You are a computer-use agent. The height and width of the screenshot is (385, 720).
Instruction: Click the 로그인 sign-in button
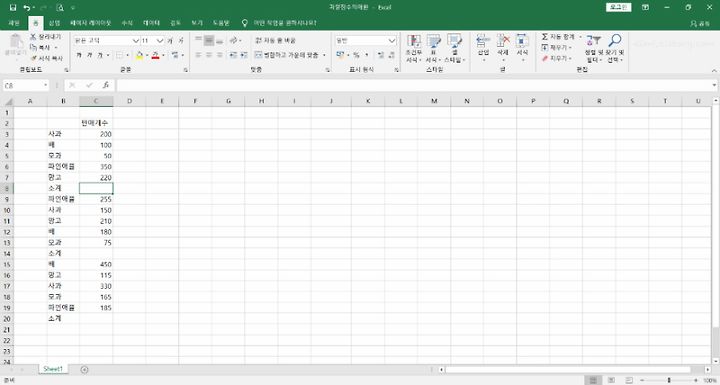[619, 7]
